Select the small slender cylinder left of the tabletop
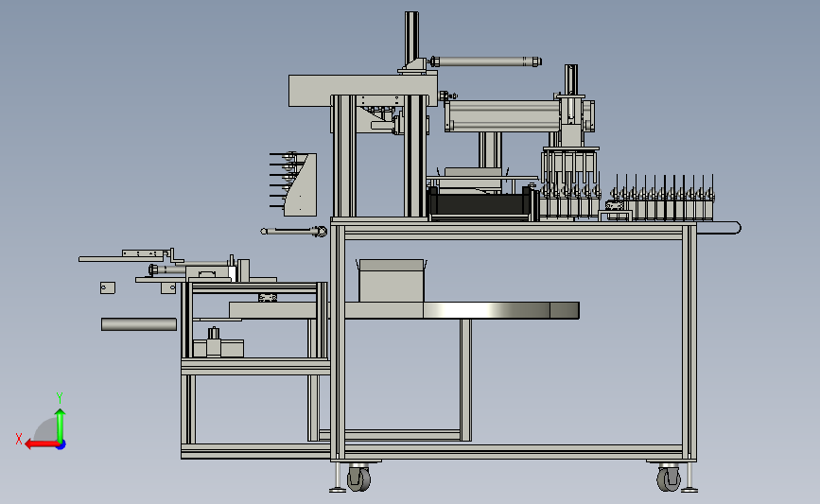 point(294,231)
